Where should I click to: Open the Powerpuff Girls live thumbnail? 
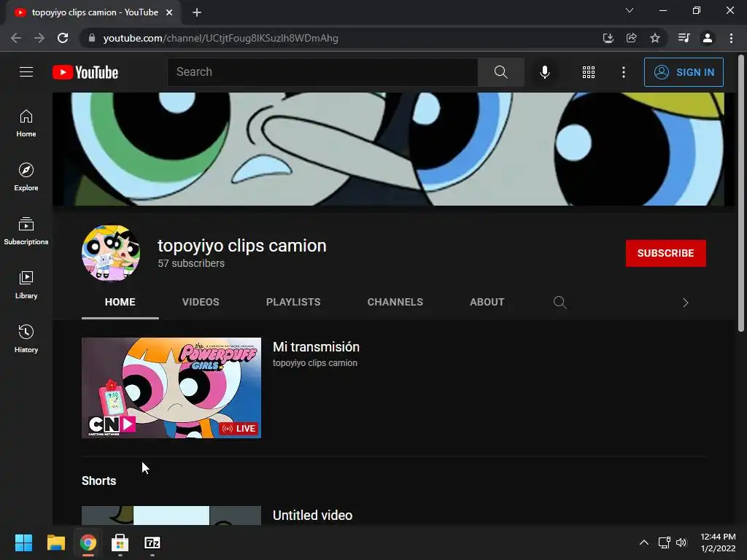coord(171,388)
